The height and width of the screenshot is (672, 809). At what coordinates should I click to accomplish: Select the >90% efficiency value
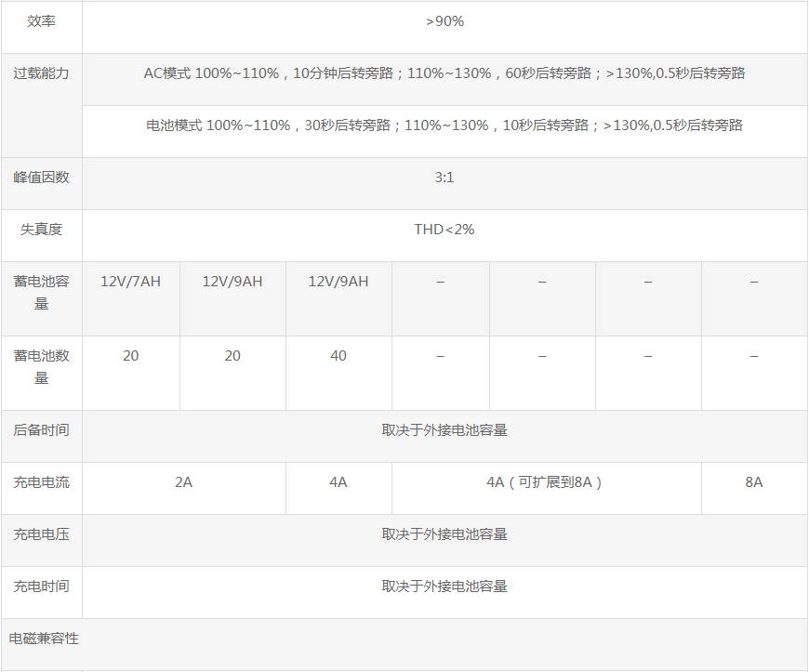pos(444,20)
